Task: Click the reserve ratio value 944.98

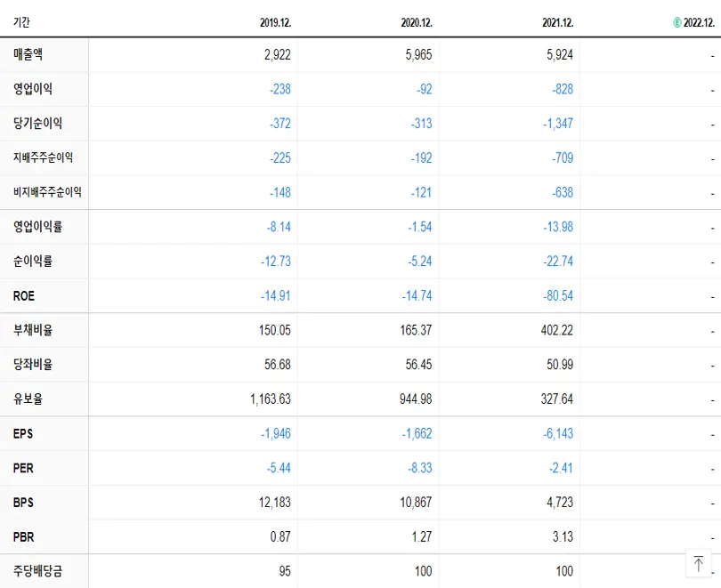Action: (416, 399)
